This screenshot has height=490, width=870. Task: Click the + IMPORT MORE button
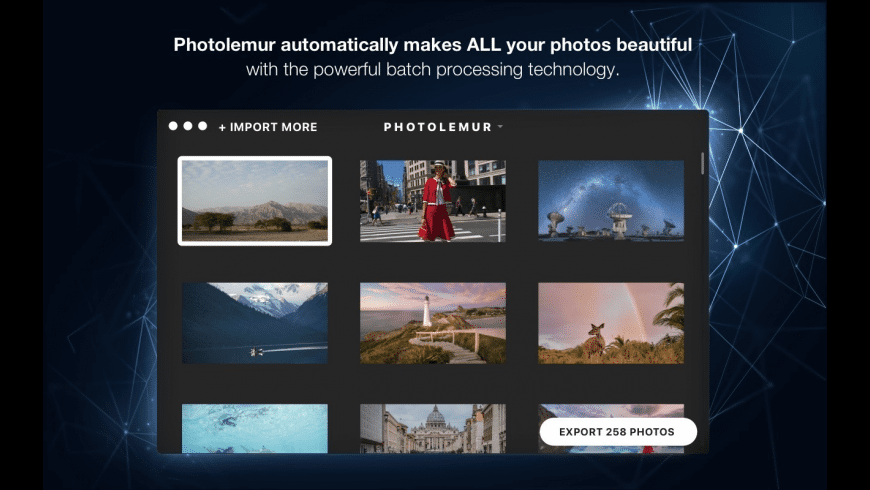click(x=268, y=127)
